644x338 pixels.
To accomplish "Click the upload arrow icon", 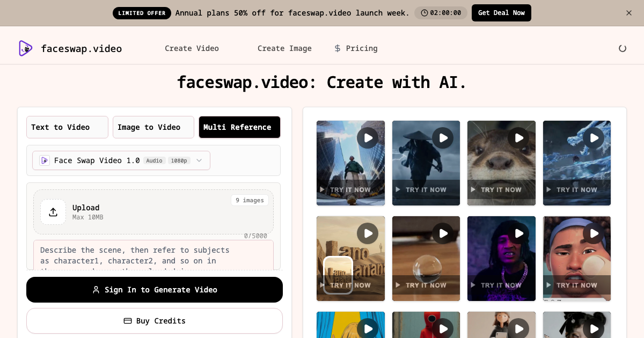I will point(53,212).
